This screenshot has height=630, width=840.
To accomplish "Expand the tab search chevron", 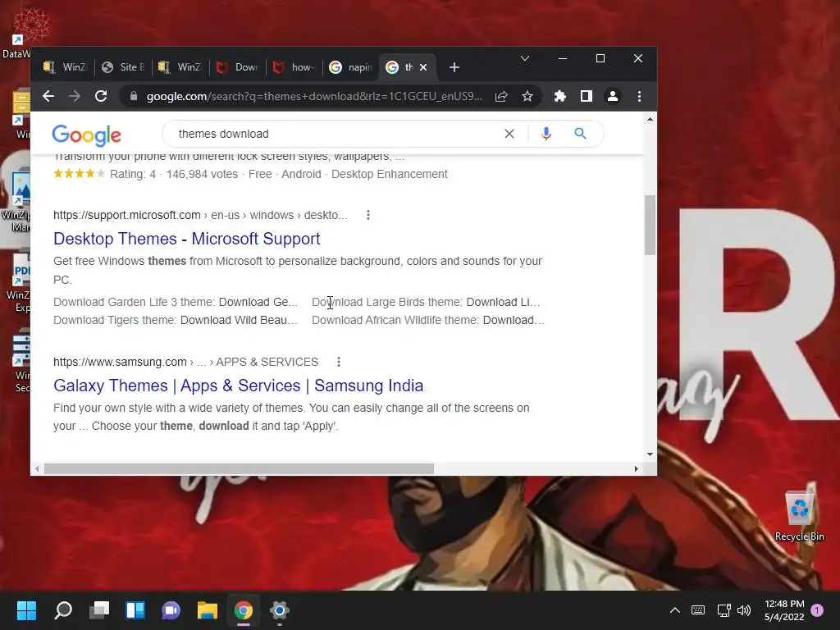I will (525, 58).
